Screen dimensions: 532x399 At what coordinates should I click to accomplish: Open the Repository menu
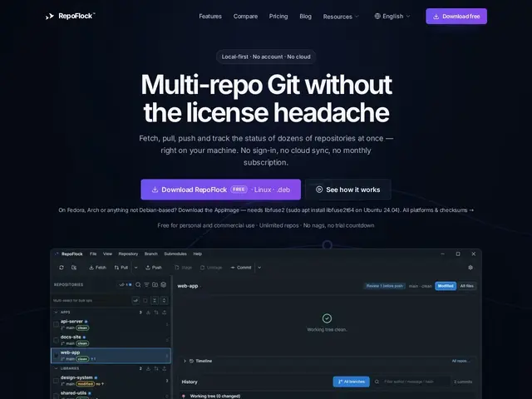point(128,254)
